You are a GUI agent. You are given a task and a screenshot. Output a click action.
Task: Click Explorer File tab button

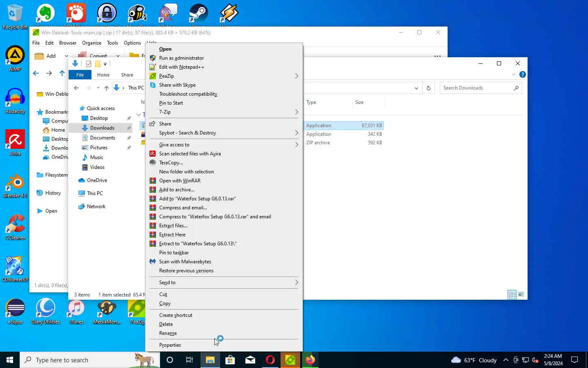80,75
